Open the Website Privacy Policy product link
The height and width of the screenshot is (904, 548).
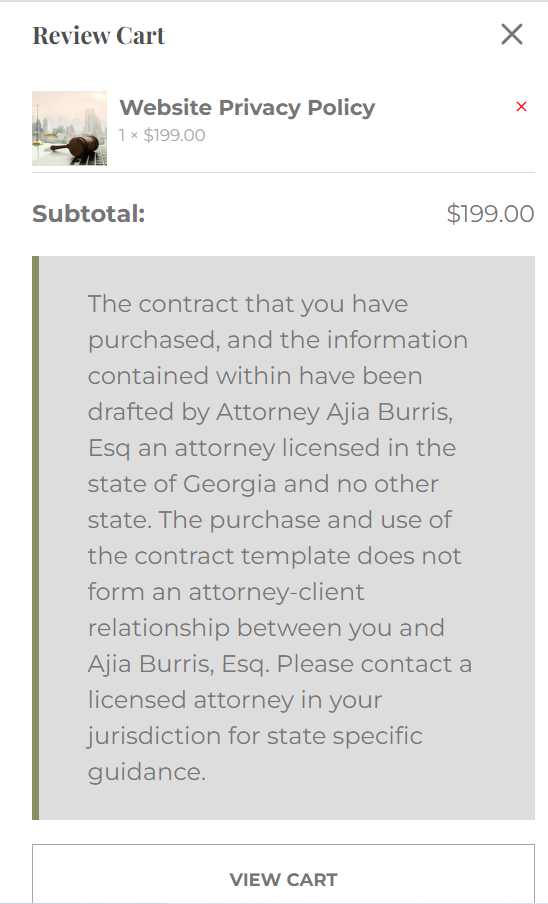click(x=247, y=107)
